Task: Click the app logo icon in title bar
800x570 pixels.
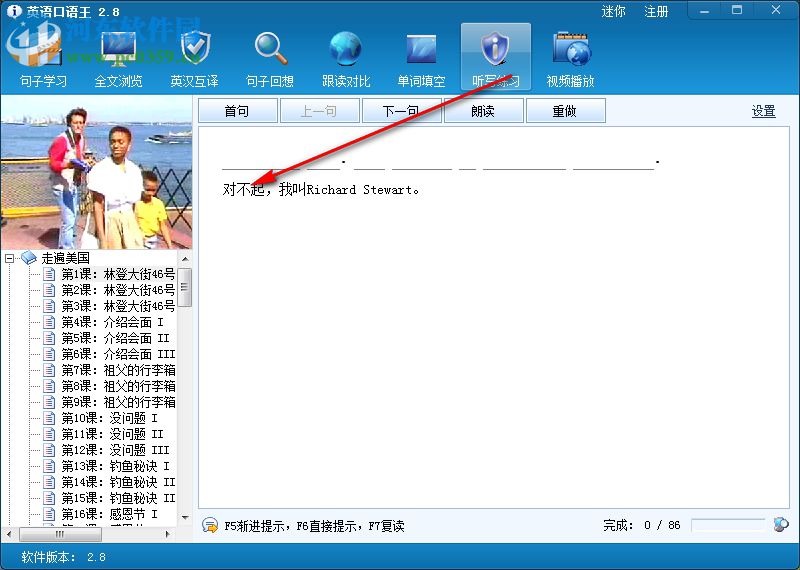Action: point(14,11)
